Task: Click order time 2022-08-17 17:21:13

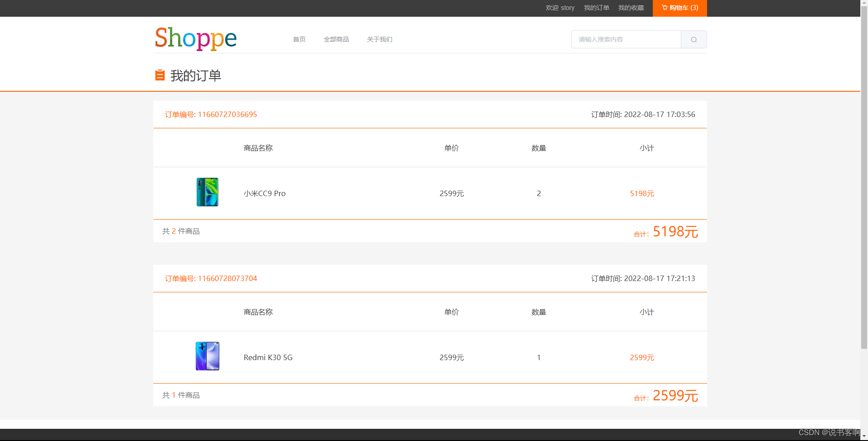Action: coord(643,279)
